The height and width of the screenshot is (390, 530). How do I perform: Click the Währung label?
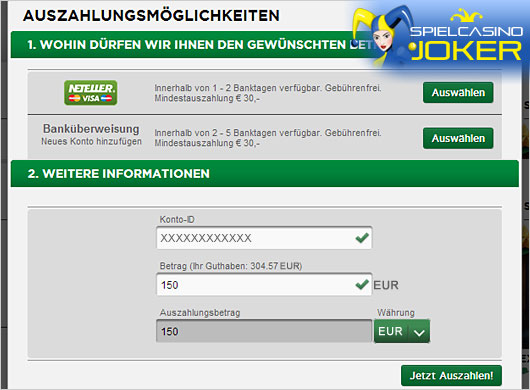pos(396,313)
